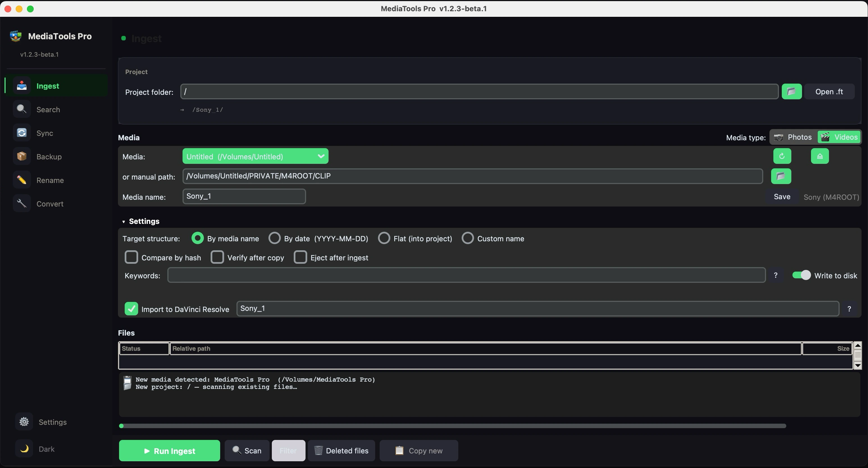
Task: Click the Copy new clipboard icon
Action: click(x=399, y=451)
